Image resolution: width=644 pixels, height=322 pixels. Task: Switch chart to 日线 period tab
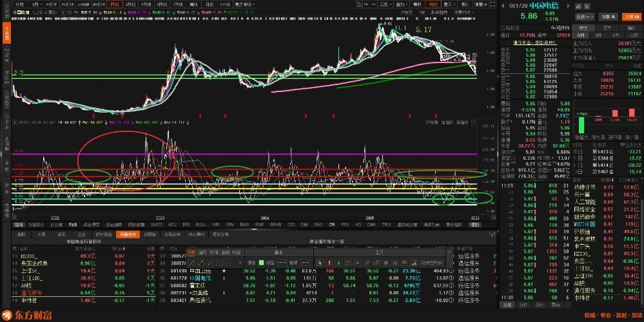pos(114,4)
